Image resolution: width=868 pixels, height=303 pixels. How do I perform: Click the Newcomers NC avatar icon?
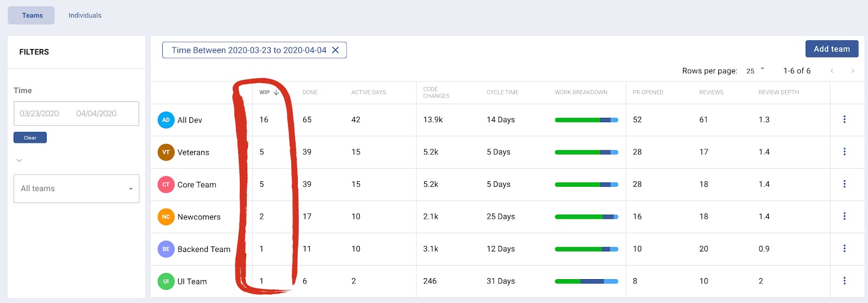(166, 217)
